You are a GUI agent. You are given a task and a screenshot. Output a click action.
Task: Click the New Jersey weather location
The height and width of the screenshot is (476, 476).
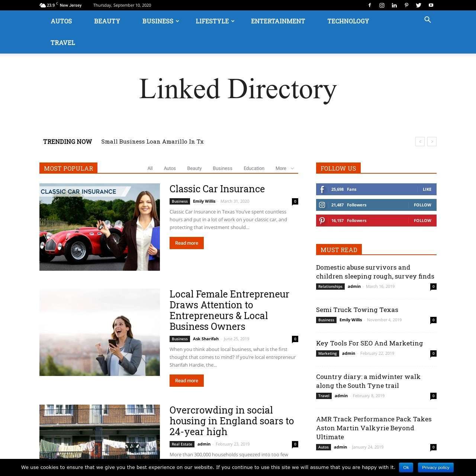click(71, 5)
